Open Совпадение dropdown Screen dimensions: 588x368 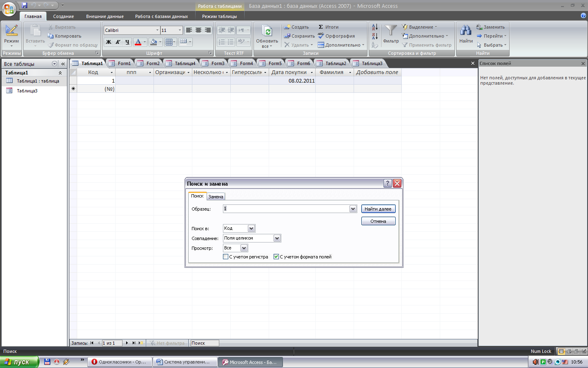pyautogui.click(x=277, y=238)
